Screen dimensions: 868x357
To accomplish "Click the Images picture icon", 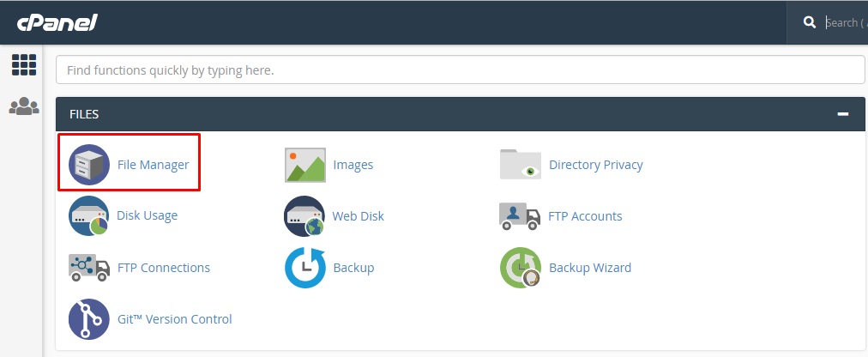I will click(305, 165).
